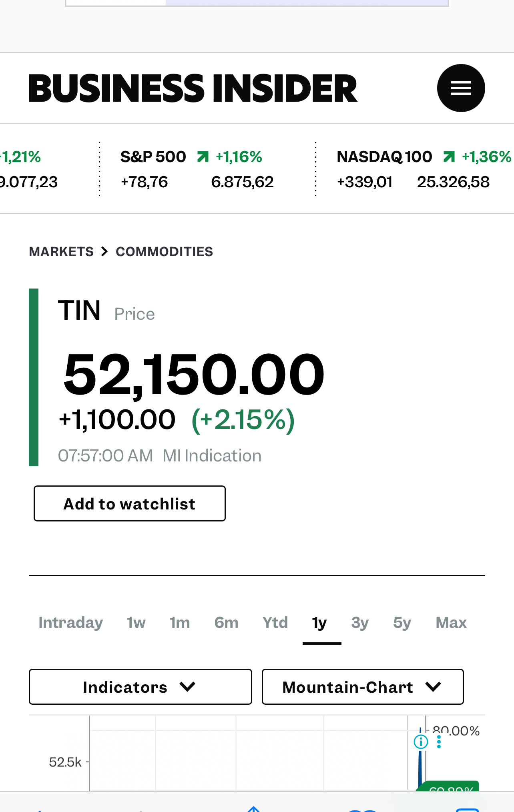The width and height of the screenshot is (514, 812).
Task: Select the 6m chart range
Action: [226, 623]
